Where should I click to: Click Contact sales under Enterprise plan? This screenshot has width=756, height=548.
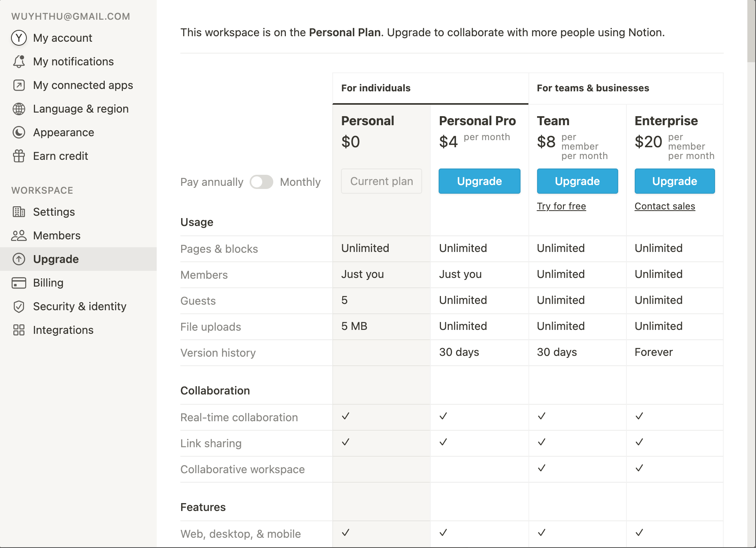pos(664,206)
